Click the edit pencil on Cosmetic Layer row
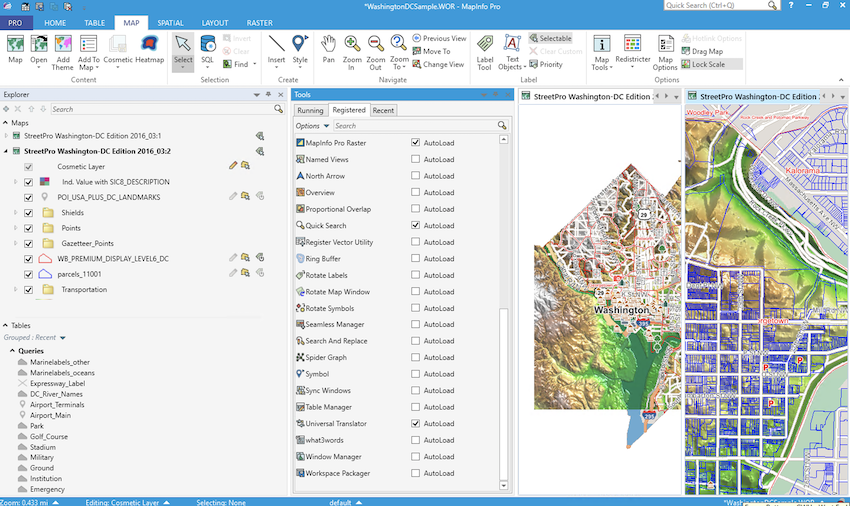This screenshot has width=850, height=506. (x=233, y=165)
